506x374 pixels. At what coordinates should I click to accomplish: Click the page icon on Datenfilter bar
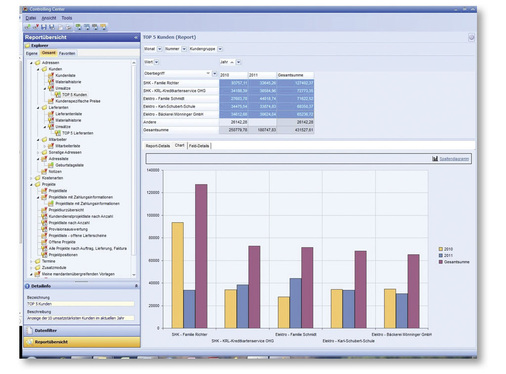[29, 330]
